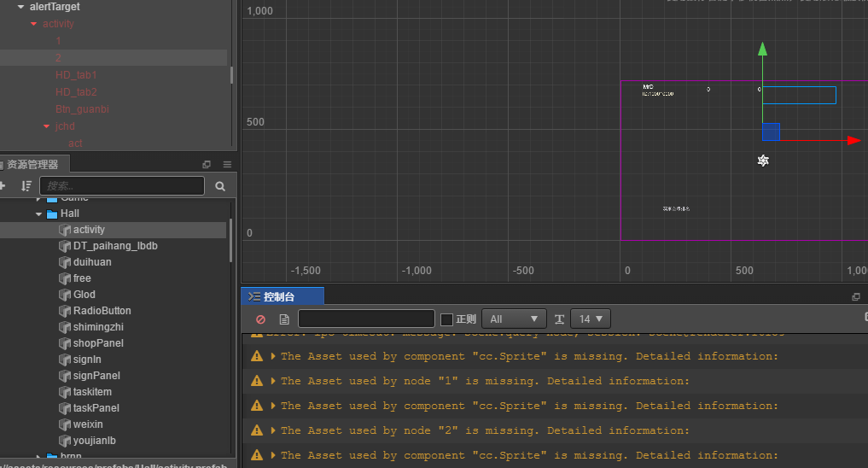Select the Glod prefab

coord(84,295)
